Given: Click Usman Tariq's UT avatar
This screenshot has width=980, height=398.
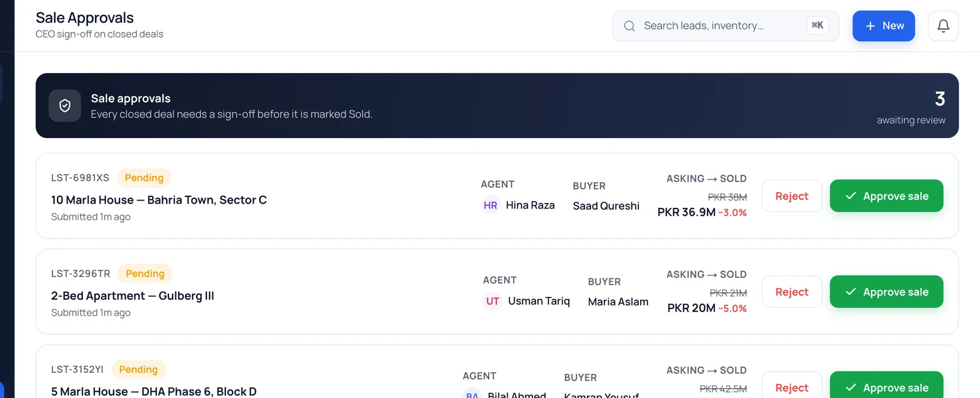Looking at the screenshot, I should pyautogui.click(x=492, y=301).
